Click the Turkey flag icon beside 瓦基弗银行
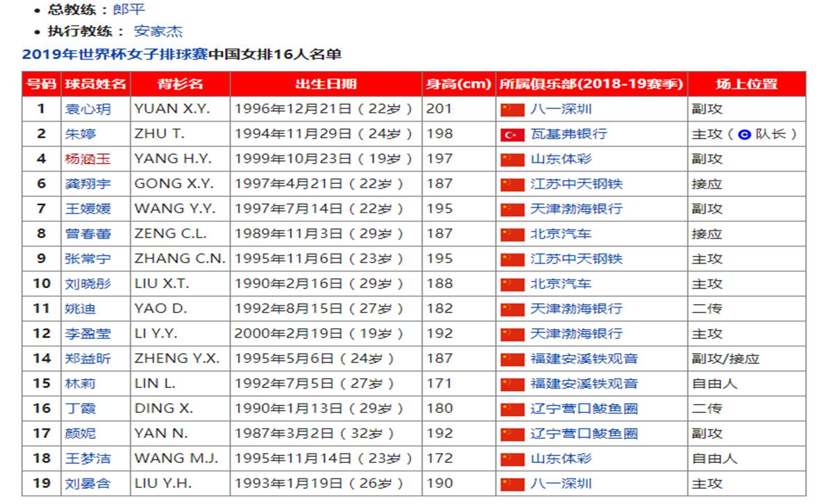826x504 pixels. click(512, 135)
